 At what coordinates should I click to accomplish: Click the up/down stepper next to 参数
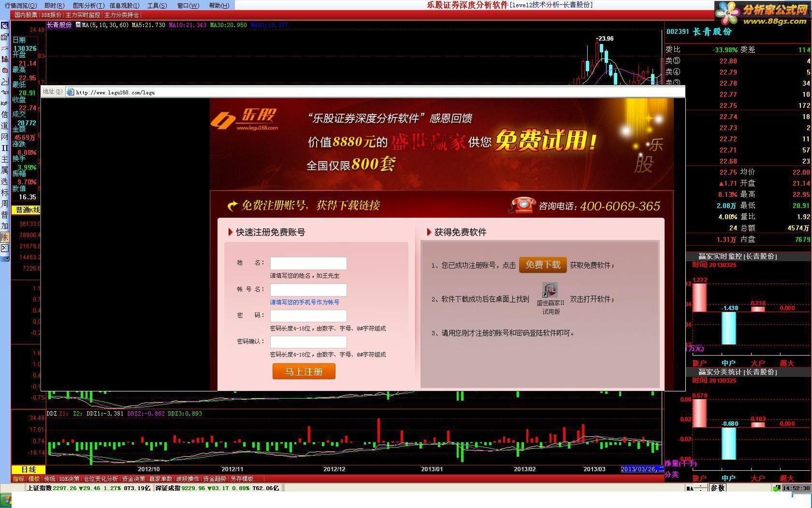click(700, 488)
